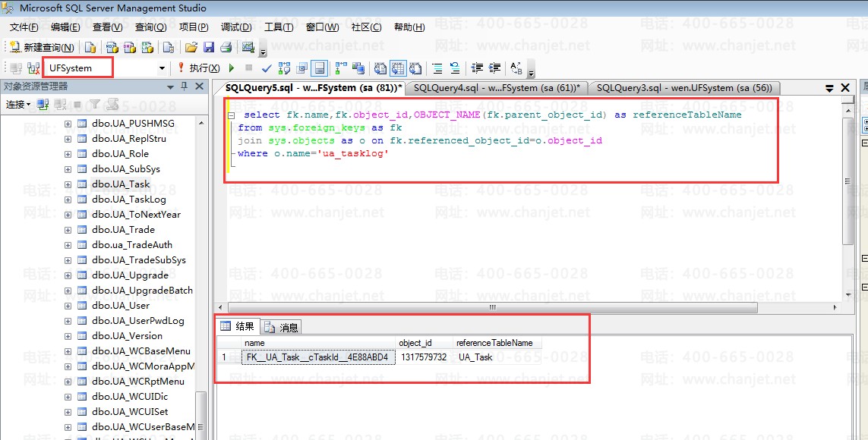Screen dimensions: 868x440
Task: Click the 新建查询 (New Query) button
Action: pyautogui.click(x=42, y=47)
